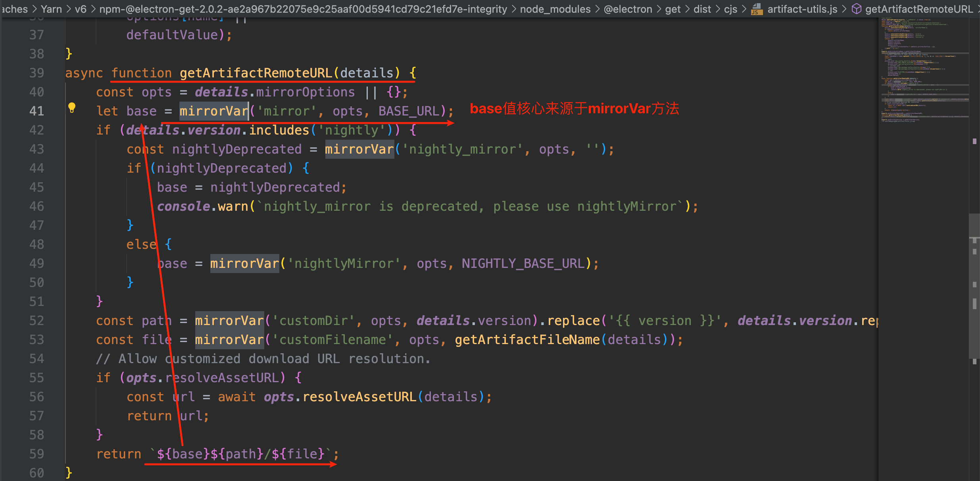Click line number 39 in the gutter

click(x=37, y=73)
